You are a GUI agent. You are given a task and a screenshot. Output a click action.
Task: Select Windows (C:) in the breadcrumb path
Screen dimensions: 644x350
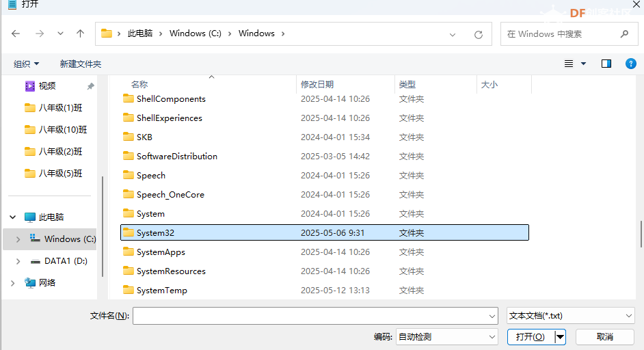point(195,33)
